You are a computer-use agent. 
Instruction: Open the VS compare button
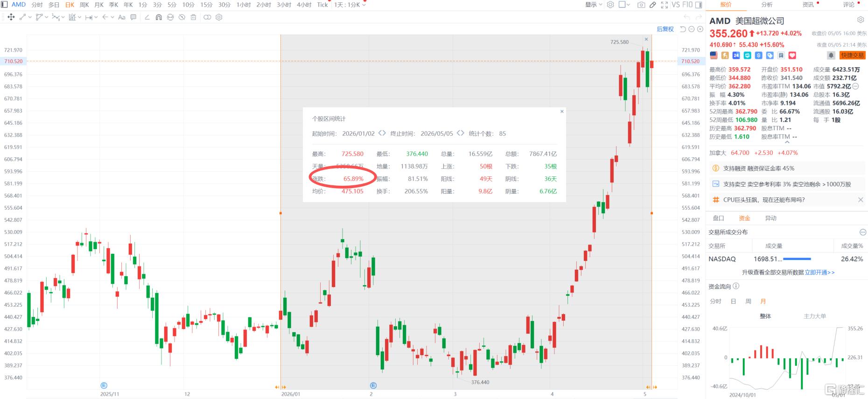click(675, 5)
